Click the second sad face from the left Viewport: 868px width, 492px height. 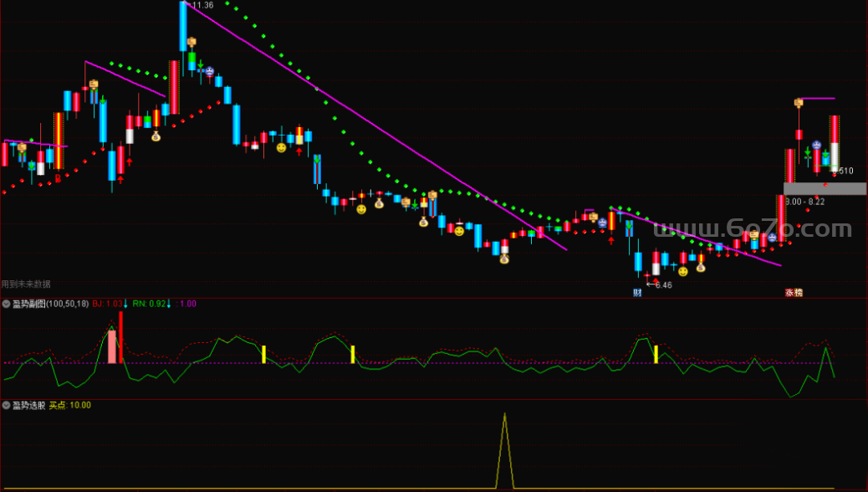click(602, 223)
